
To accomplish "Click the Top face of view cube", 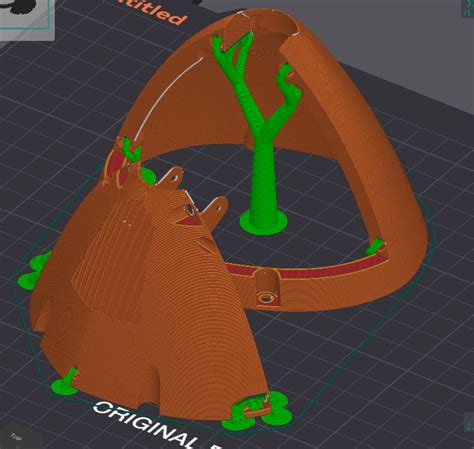I will (x=15, y=436).
